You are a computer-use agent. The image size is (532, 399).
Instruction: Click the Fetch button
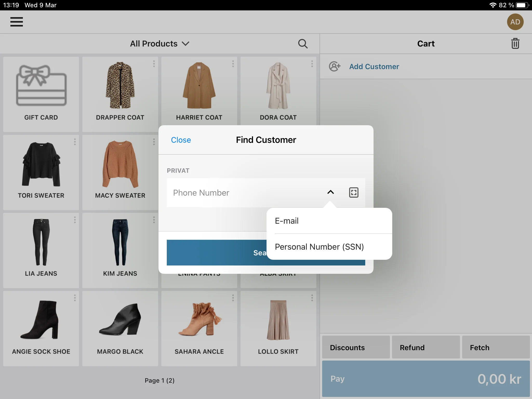(496, 347)
